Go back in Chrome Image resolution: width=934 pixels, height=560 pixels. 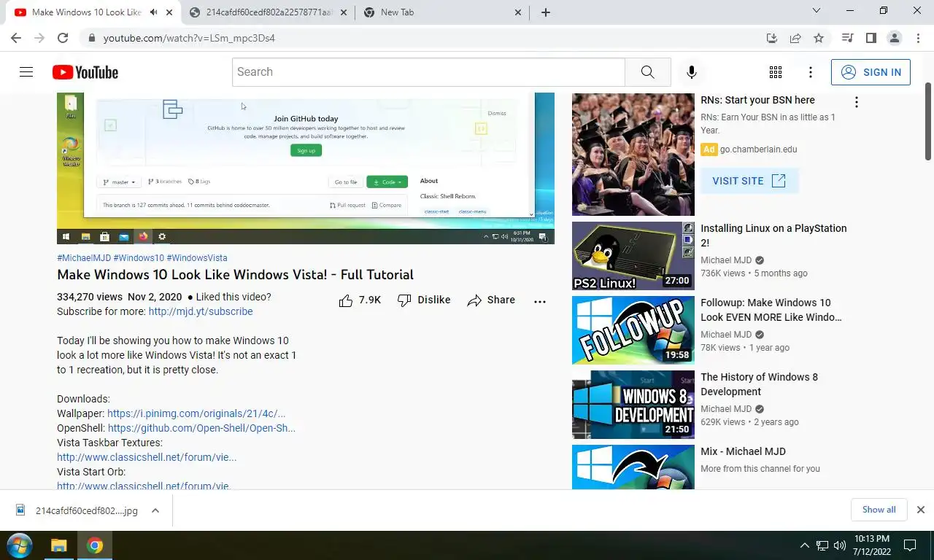16,38
